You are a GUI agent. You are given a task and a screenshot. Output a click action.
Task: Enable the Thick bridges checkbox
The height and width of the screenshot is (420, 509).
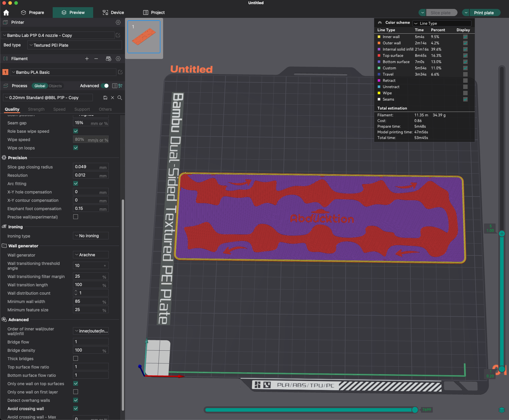[x=76, y=358]
